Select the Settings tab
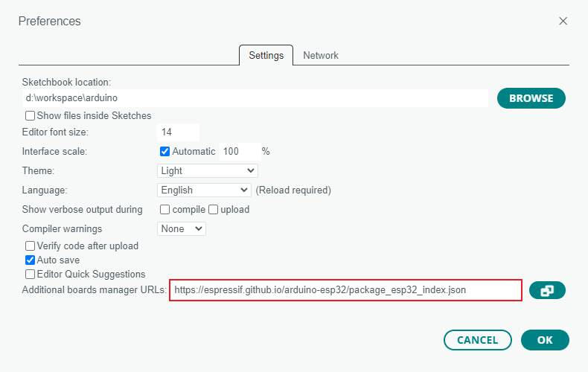The image size is (588, 372). (x=266, y=56)
